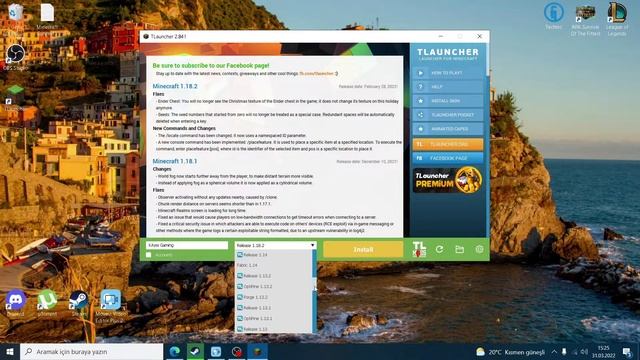Click the weather widget in taskbar
Screen dimensions: 640x360
tap(510, 352)
